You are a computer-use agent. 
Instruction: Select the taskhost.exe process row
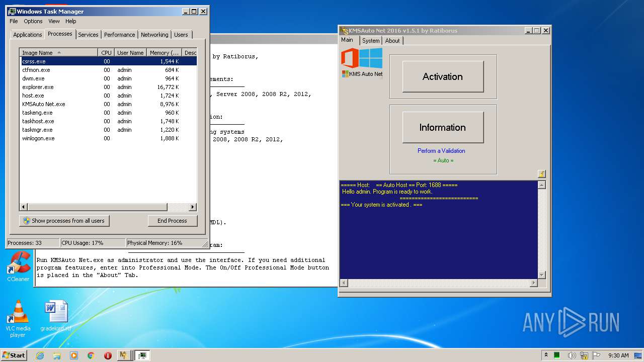pos(108,121)
